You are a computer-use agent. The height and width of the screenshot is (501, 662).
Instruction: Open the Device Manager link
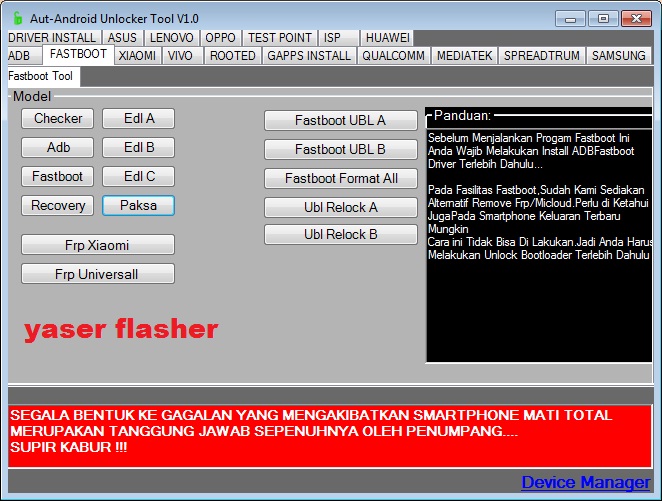(x=586, y=482)
